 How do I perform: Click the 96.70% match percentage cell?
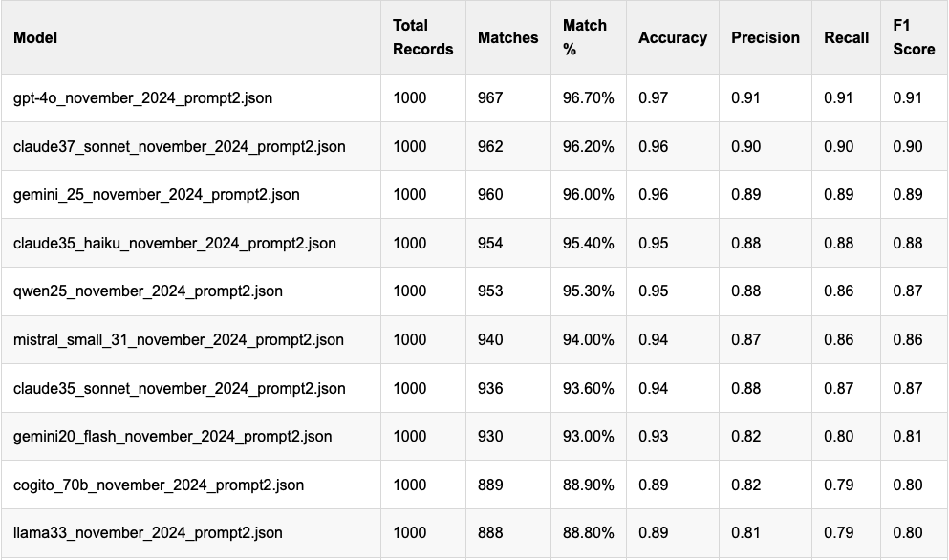click(588, 98)
